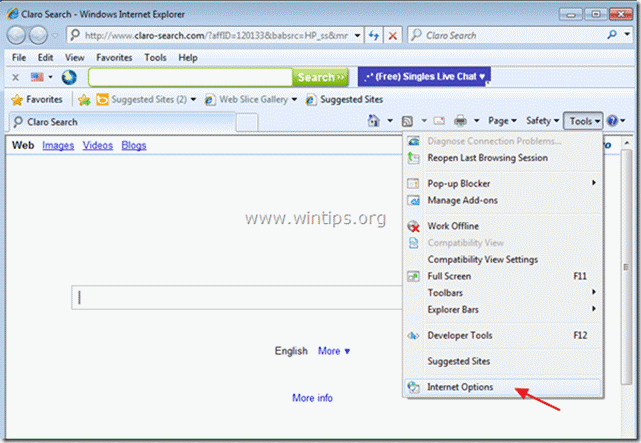
Task: Click the Feeds RSS icon
Action: coord(407,121)
